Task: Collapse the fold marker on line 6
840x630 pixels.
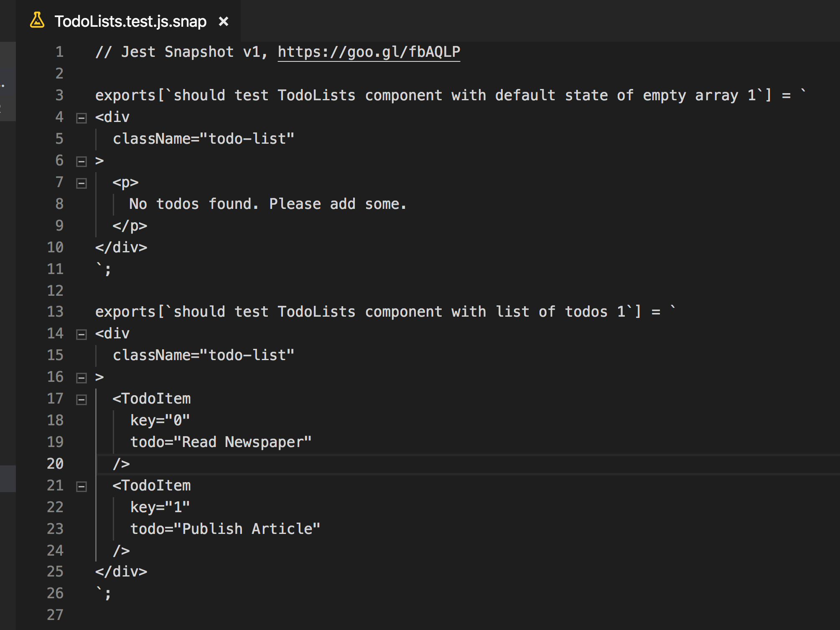Action: (81, 162)
